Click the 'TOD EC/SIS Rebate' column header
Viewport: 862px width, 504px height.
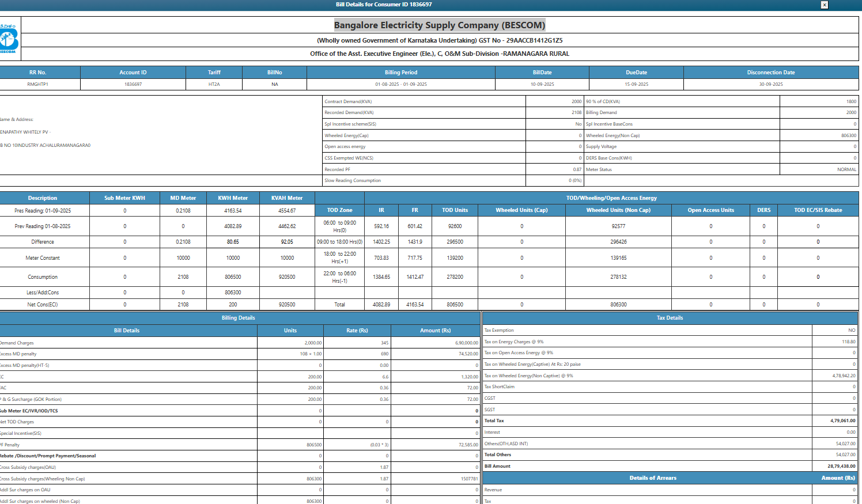(x=818, y=210)
